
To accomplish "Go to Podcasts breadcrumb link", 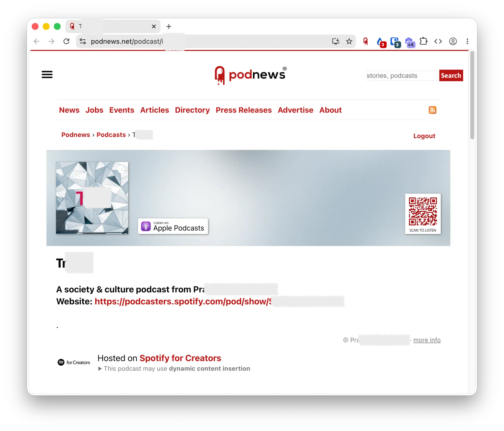I will coord(111,135).
